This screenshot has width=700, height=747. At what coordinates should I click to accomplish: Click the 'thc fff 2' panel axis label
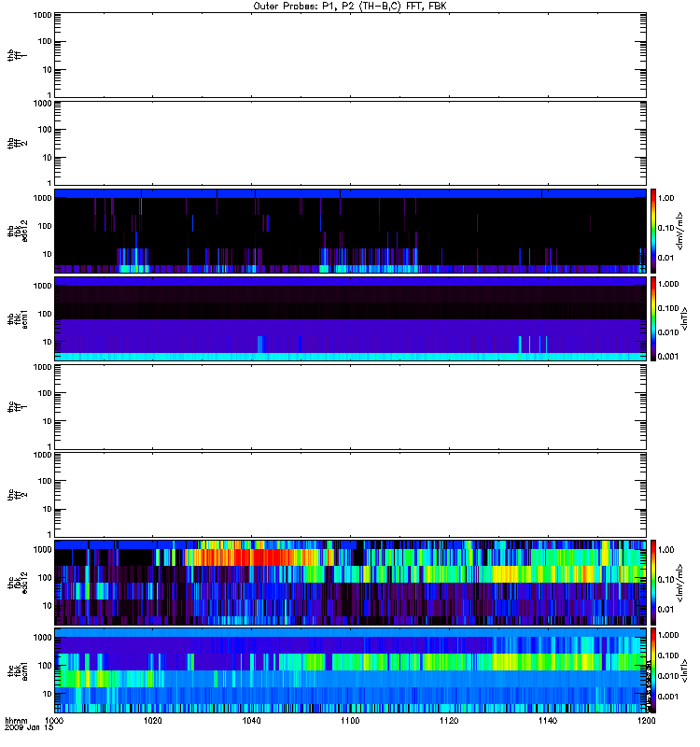coord(17,495)
